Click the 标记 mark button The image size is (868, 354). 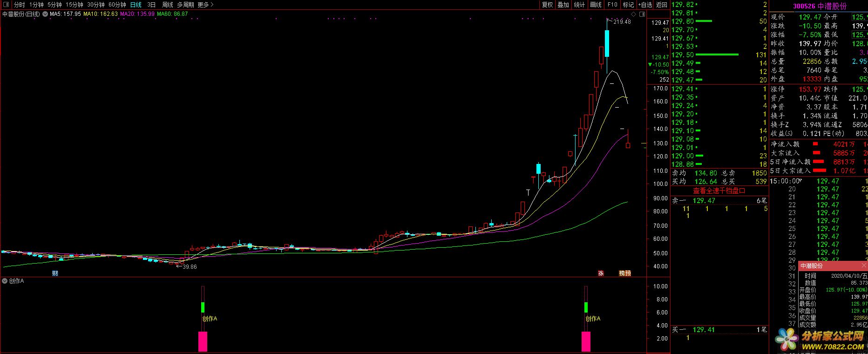point(629,5)
